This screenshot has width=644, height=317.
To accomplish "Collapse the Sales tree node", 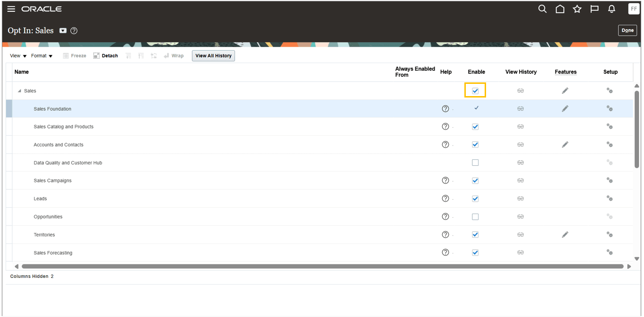I will point(19,91).
